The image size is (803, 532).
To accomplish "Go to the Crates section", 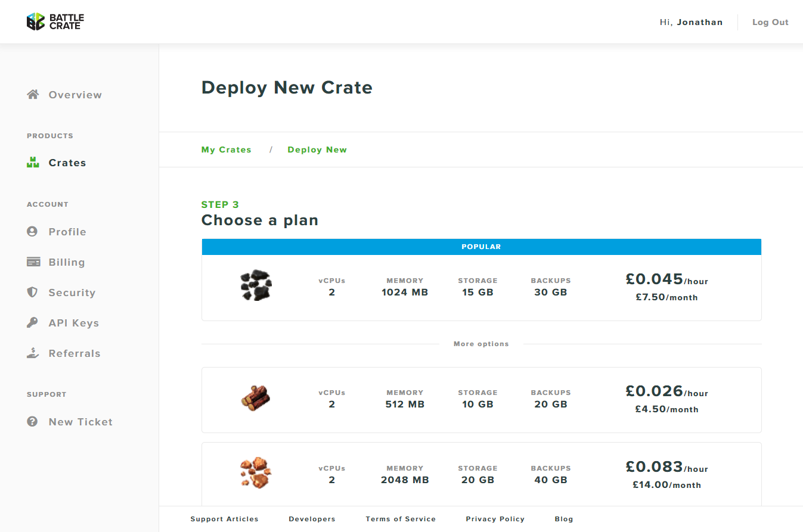I will point(67,163).
